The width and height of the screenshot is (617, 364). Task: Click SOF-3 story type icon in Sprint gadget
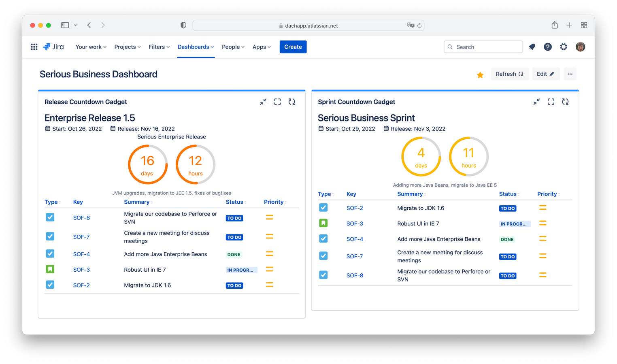click(323, 223)
